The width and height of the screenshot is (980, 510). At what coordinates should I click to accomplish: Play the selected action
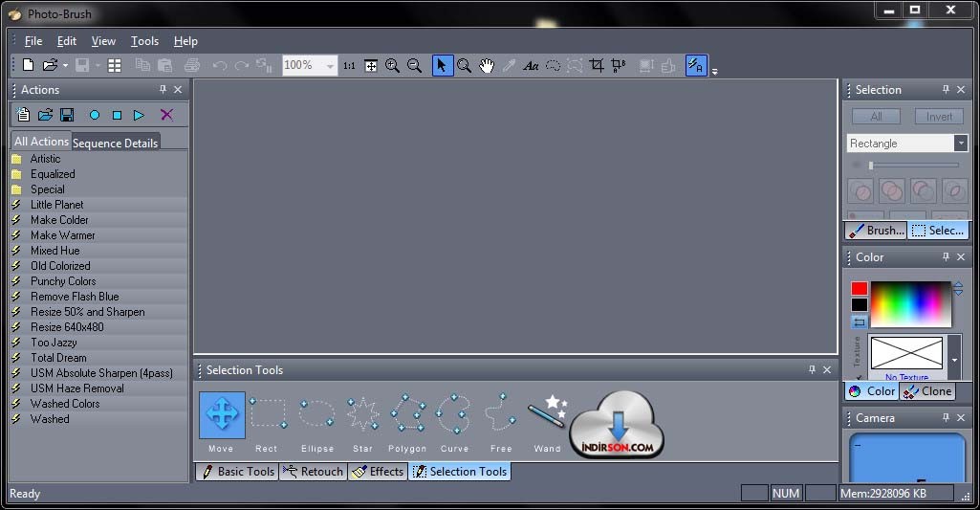[139, 115]
